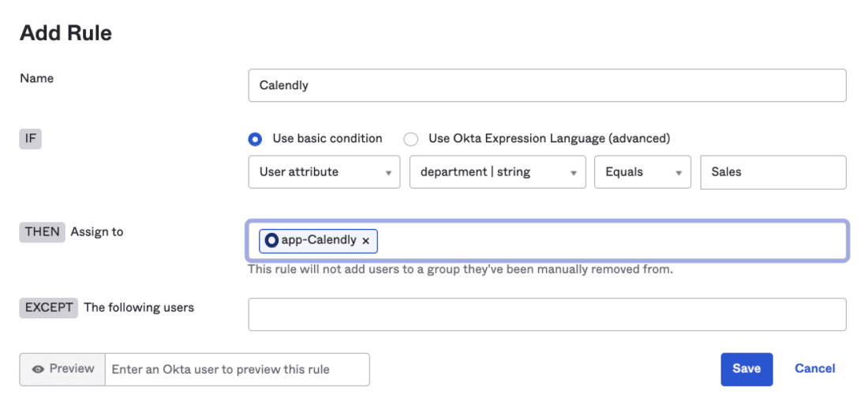Screen dimensions: 868x410
Task: Click the IF label badge
Action: tap(31, 138)
